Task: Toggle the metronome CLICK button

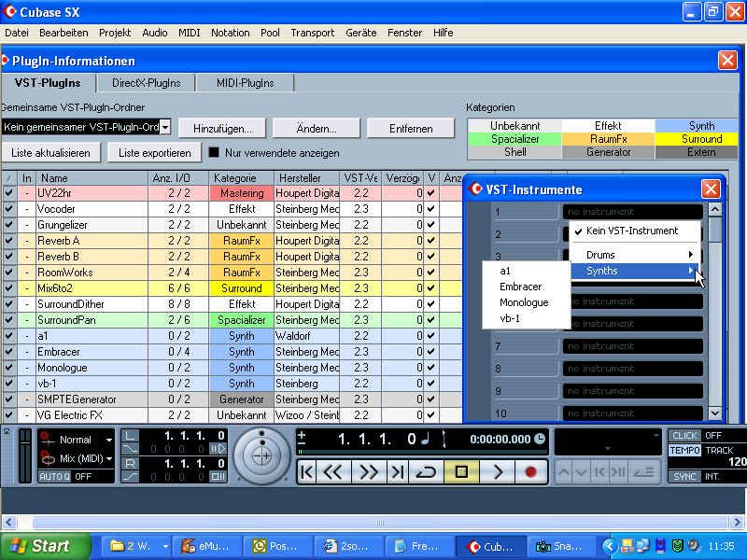Action: (684, 436)
